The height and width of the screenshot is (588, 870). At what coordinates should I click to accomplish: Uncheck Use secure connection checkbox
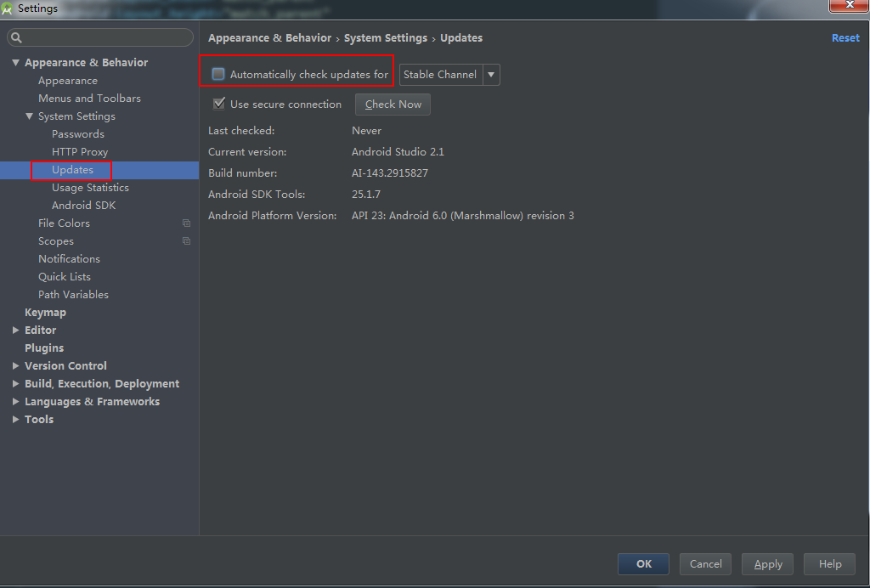218,104
